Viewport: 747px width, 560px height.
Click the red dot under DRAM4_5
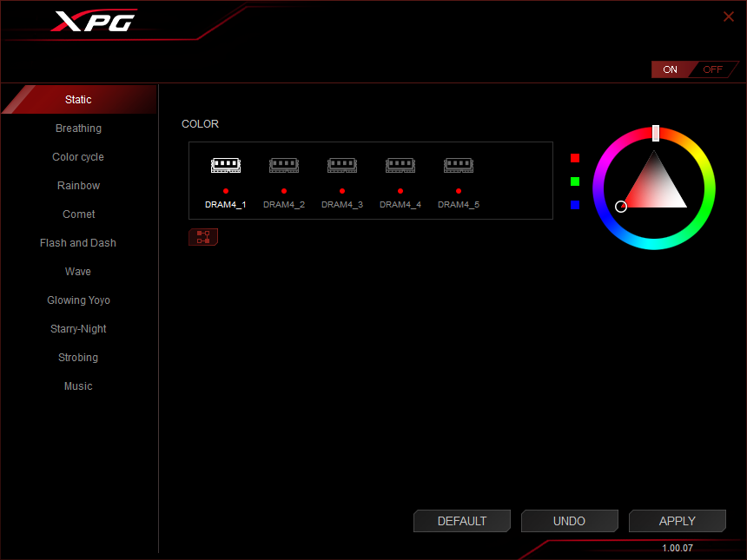click(x=459, y=191)
